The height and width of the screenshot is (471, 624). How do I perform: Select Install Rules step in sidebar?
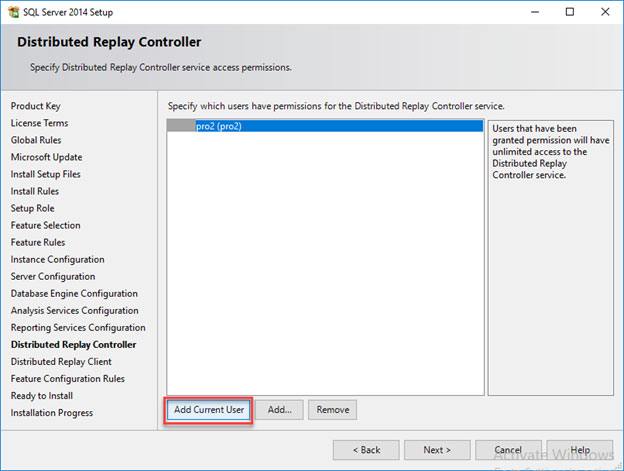pyautogui.click(x=35, y=191)
